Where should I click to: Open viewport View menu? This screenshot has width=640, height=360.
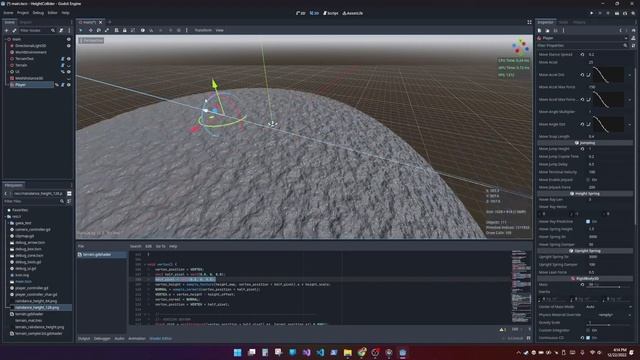point(220,30)
